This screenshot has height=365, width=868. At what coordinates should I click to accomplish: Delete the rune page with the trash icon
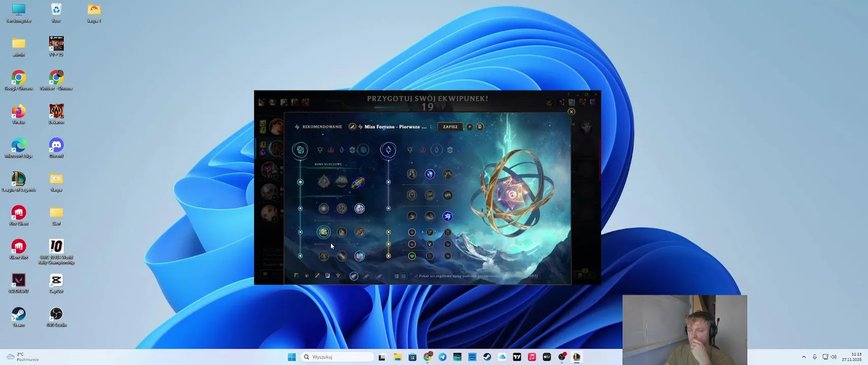480,127
